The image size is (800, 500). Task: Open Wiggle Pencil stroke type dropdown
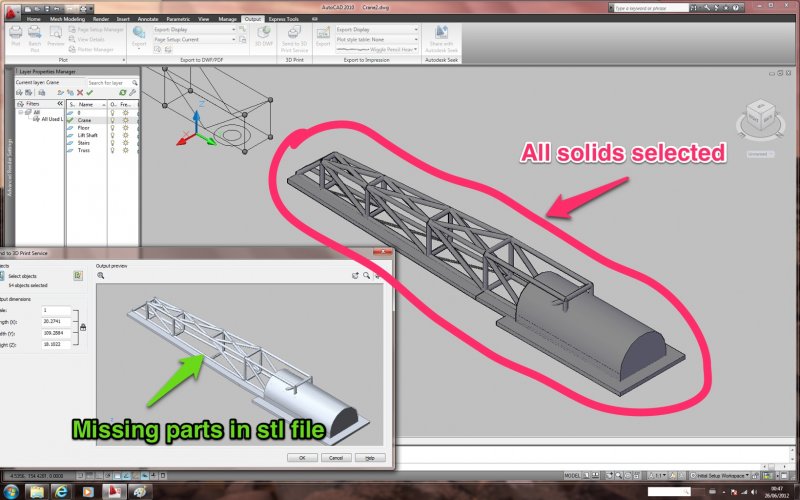pyautogui.click(x=377, y=49)
